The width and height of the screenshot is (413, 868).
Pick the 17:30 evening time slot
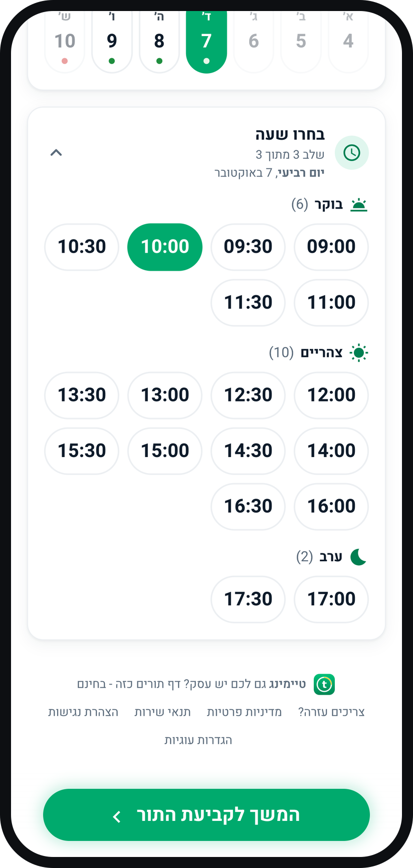(248, 599)
